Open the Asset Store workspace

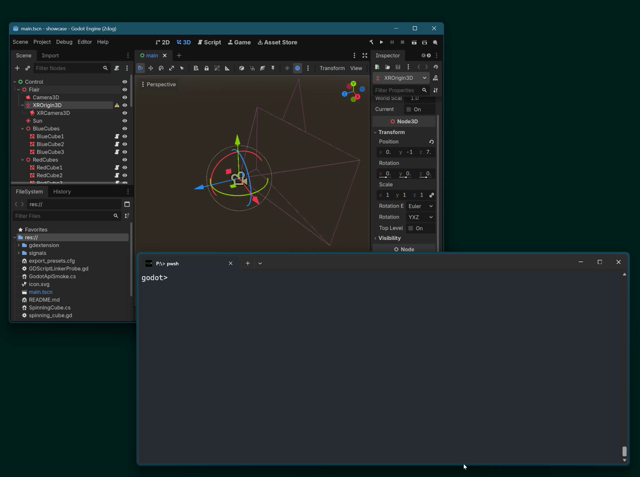tap(277, 42)
